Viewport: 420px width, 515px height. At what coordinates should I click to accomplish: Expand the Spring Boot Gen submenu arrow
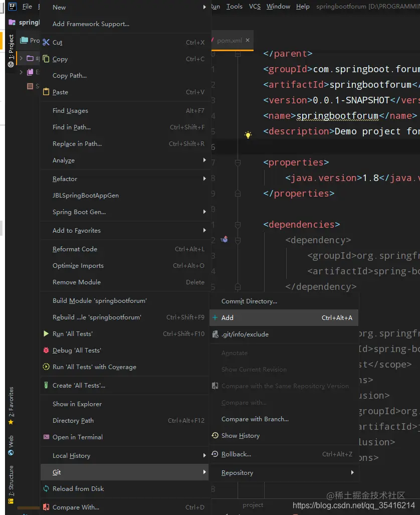coord(204,212)
